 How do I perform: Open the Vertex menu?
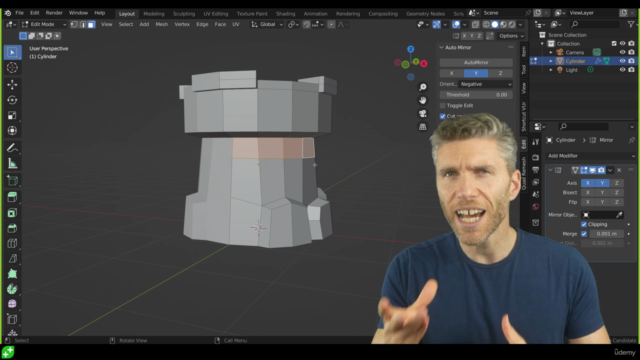coord(182,24)
